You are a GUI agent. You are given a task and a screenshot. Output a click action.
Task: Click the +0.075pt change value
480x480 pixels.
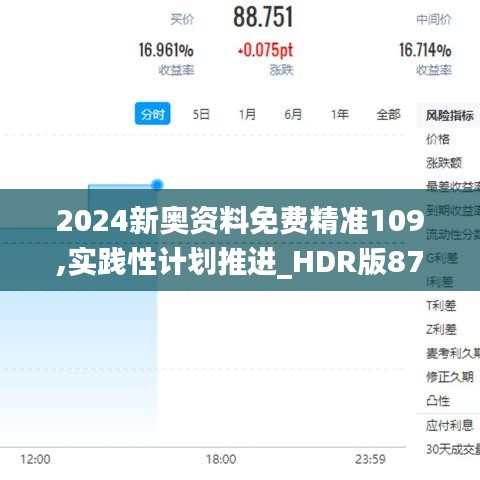tap(265, 50)
